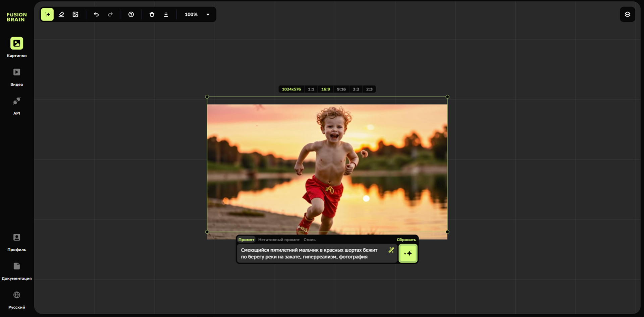
Task: Select the AI generate tool in toolbar
Action: [x=47, y=14]
